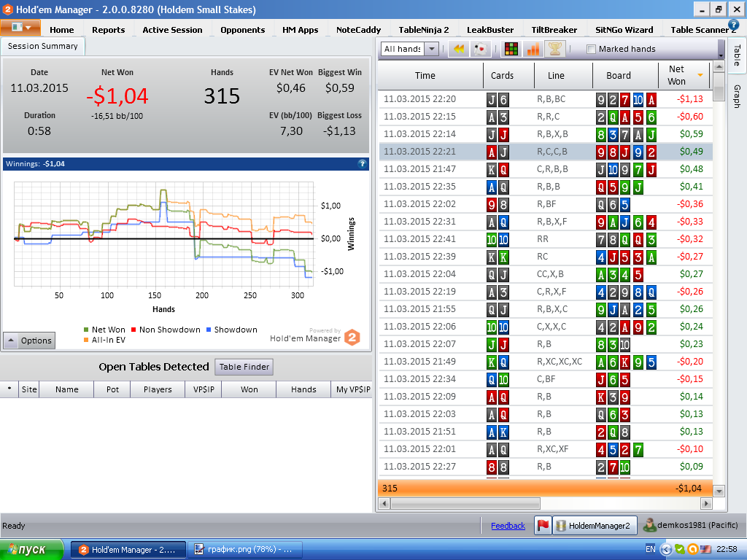Go to the TiltBreaker tab
Image resolution: width=747 pixels, height=560 pixels.
(x=554, y=29)
